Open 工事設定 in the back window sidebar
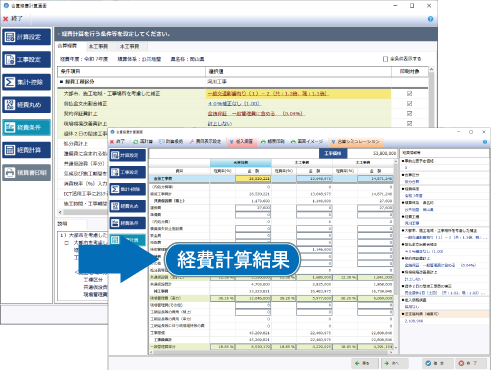 click(x=27, y=59)
